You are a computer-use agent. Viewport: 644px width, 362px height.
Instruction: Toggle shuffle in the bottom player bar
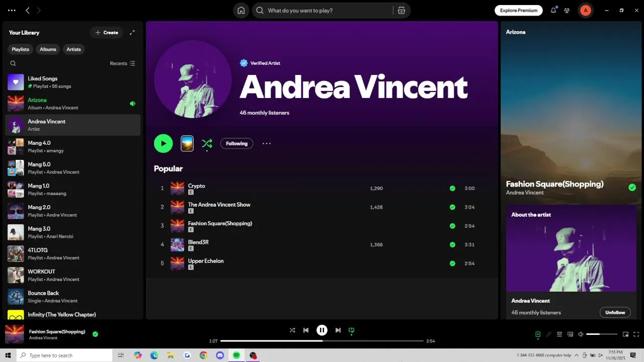292,330
